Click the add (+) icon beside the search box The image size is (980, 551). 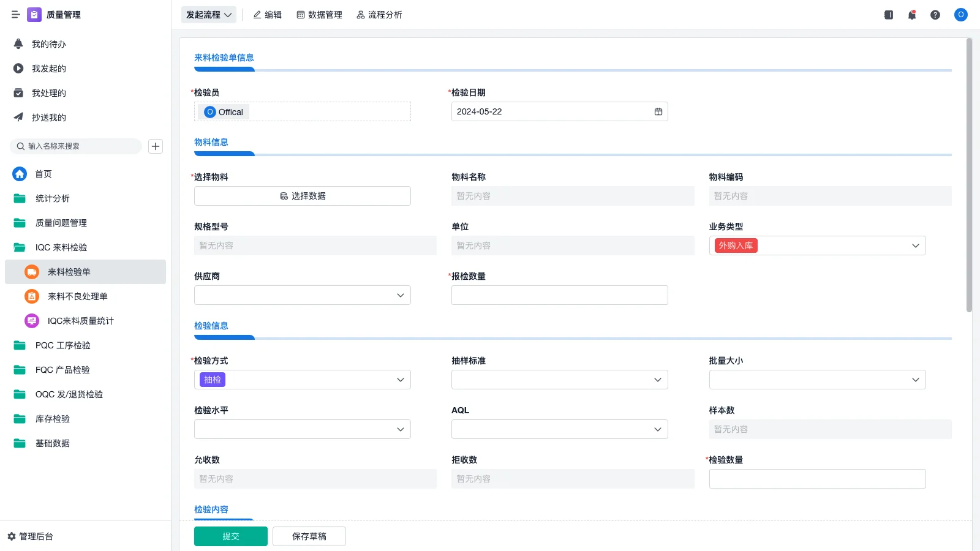[155, 146]
